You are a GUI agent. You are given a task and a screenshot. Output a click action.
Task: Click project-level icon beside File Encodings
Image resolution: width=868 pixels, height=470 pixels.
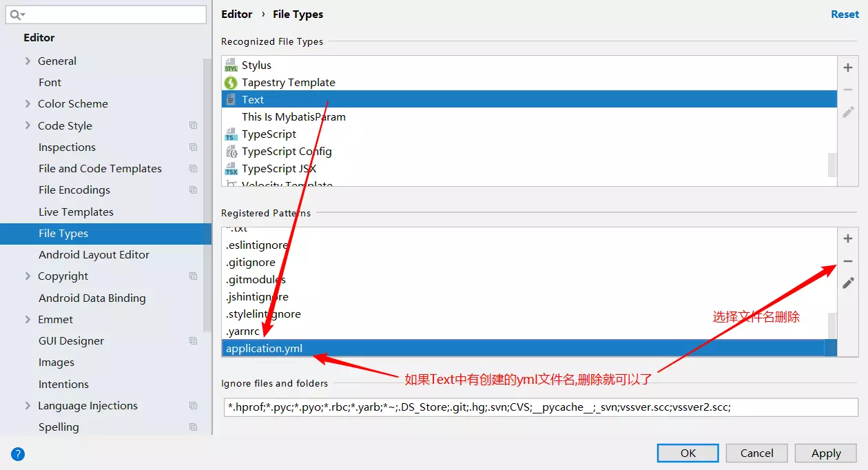point(194,190)
